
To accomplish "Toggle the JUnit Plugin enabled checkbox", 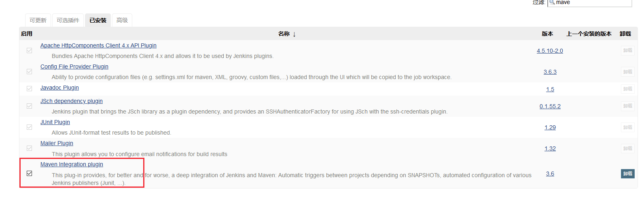I will click(30, 127).
